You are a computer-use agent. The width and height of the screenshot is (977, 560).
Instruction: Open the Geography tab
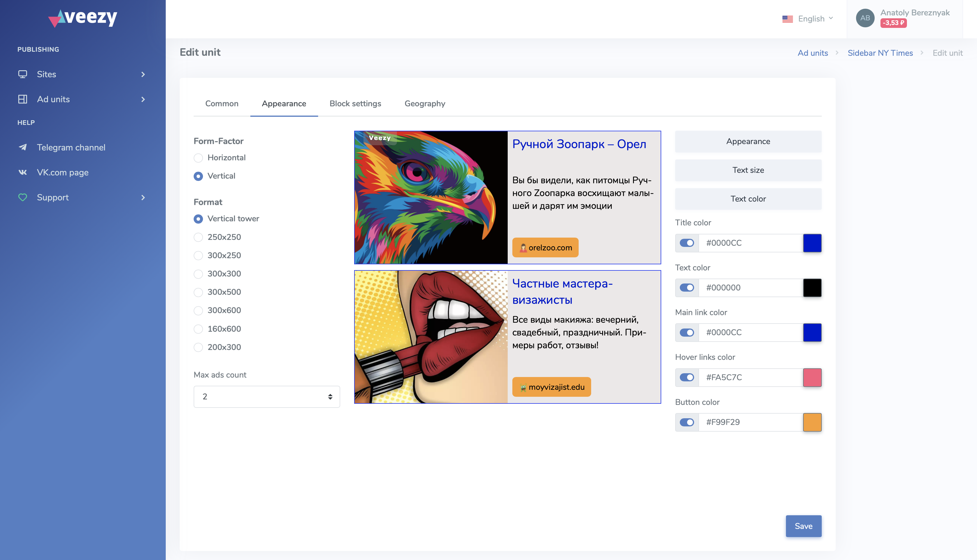click(x=425, y=103)
